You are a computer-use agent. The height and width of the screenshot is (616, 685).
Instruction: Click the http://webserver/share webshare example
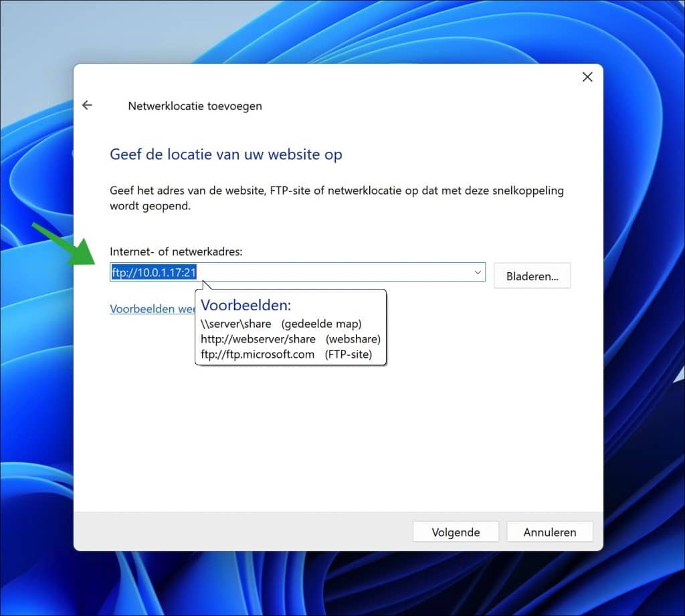[x=258, y=339]
